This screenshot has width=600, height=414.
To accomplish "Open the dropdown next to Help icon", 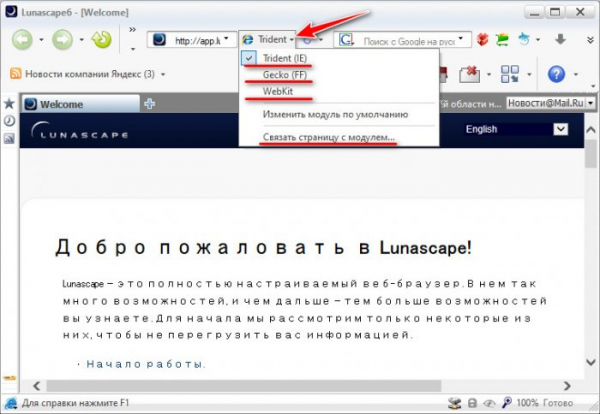I will [x=576, y=74].
